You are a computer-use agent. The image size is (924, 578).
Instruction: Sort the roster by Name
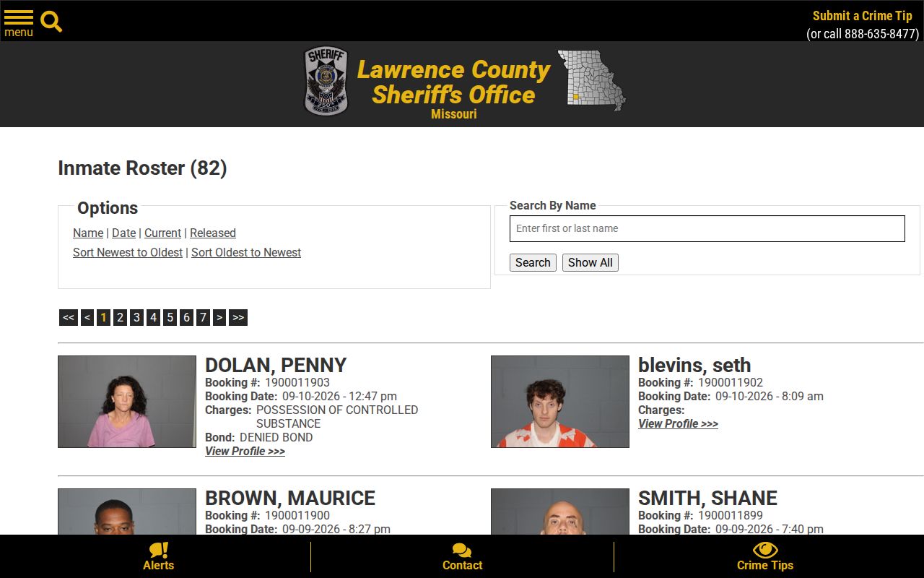pyautogui.click(x=88, y=233)
